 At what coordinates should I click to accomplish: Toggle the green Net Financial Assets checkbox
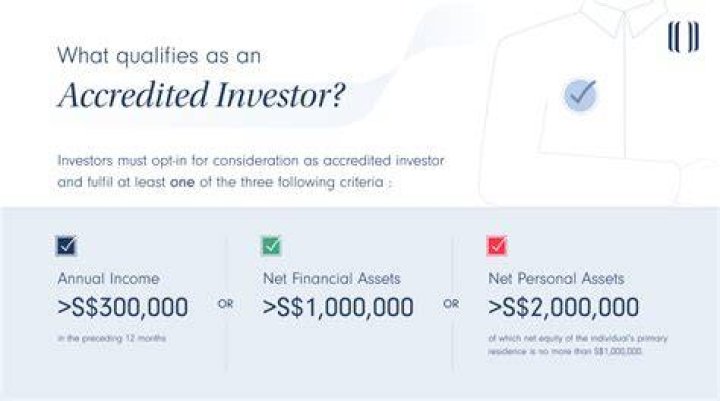click(x=271, y=246)
